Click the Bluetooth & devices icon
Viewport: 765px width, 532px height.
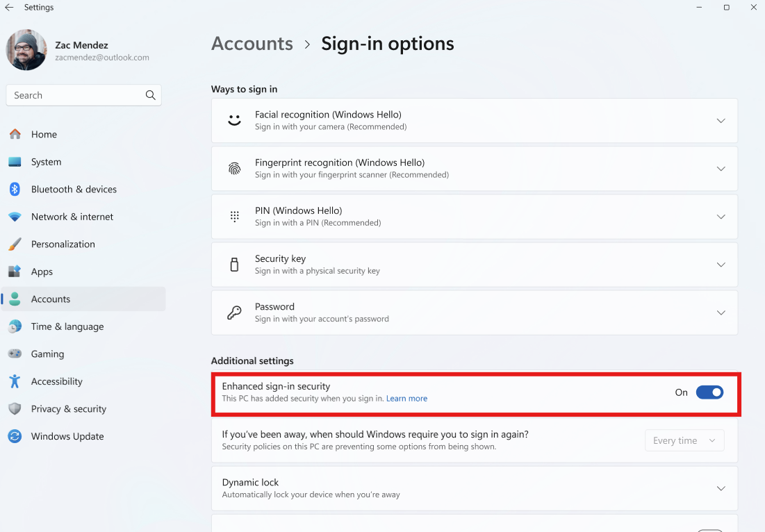point(15,189)
